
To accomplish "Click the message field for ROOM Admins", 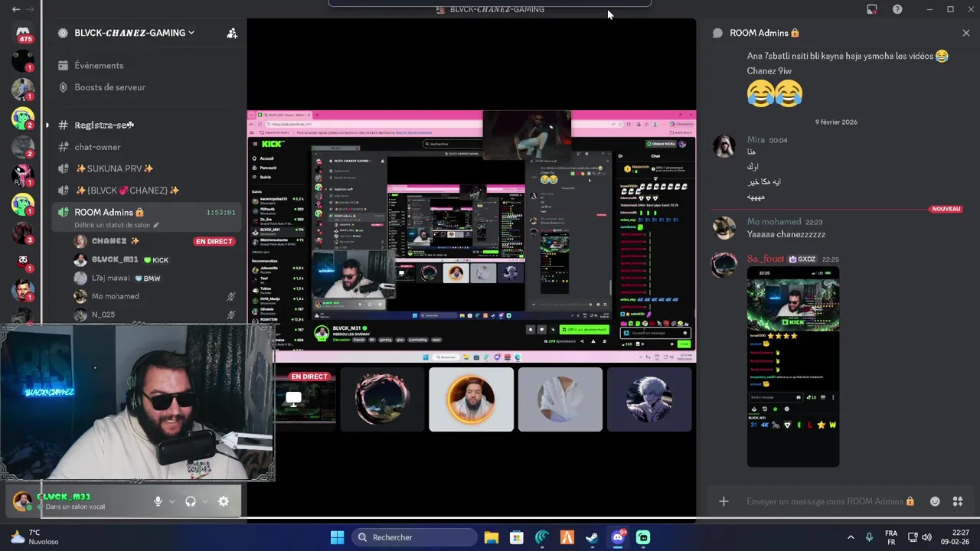I will pyautogui.click(x=831, y=501).
